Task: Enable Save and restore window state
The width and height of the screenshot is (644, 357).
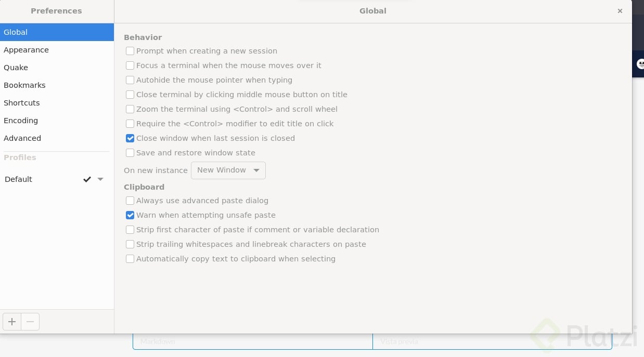Action: click(x=130, y=153)
